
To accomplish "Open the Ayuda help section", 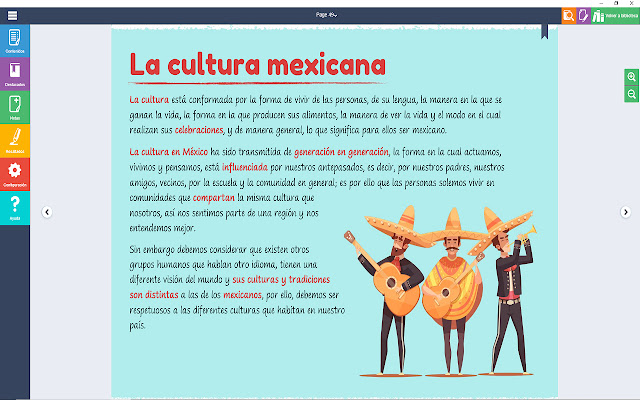I will [x=15, y=208].
